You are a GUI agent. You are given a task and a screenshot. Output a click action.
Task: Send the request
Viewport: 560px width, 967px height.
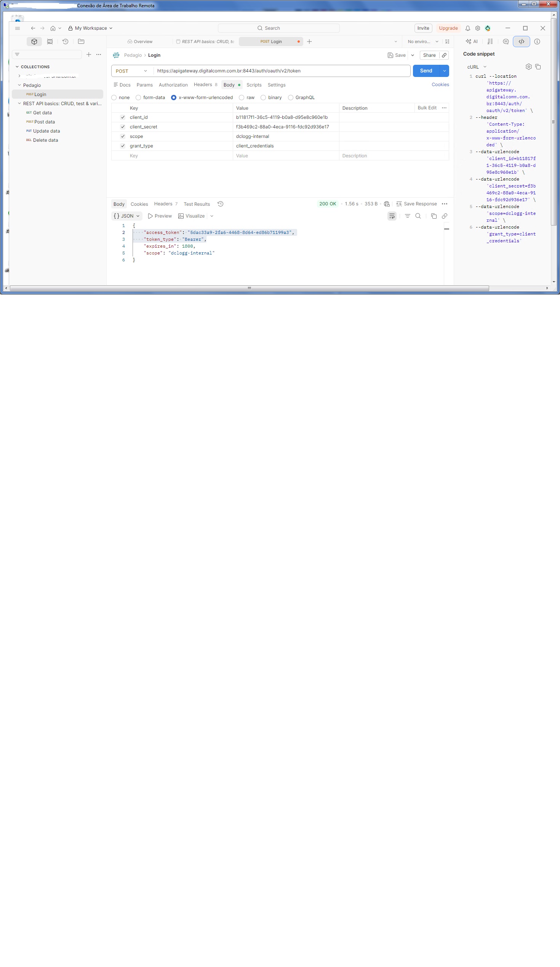tap(426, 71)
